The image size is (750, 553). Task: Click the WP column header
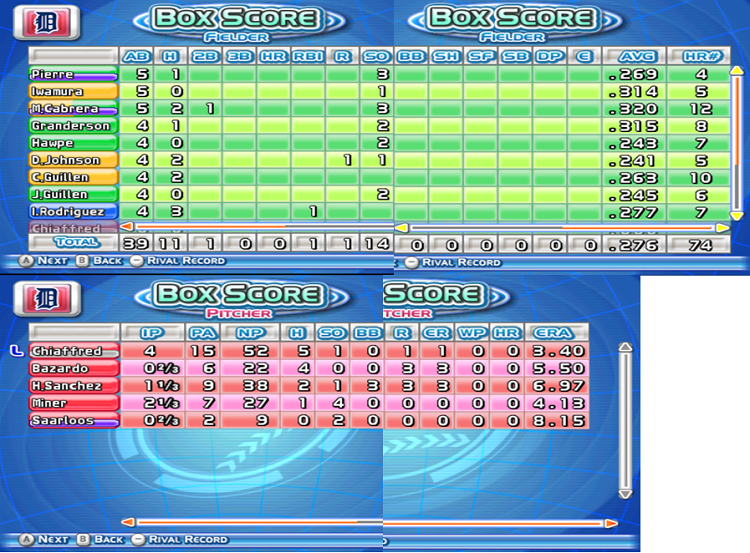click(472, 333)
